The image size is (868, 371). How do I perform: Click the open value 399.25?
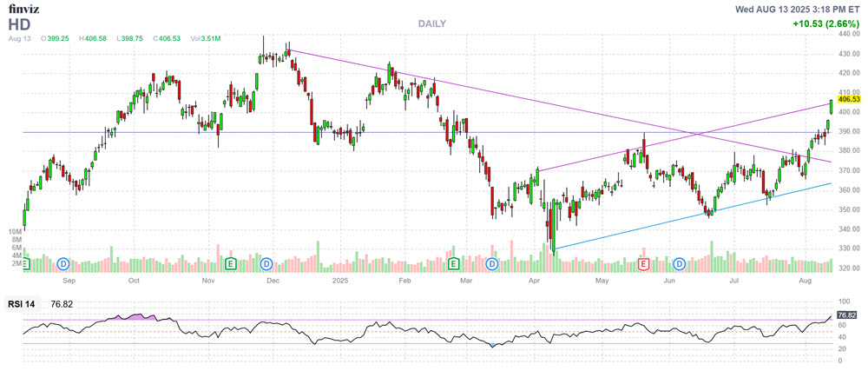tap(57, 39)
